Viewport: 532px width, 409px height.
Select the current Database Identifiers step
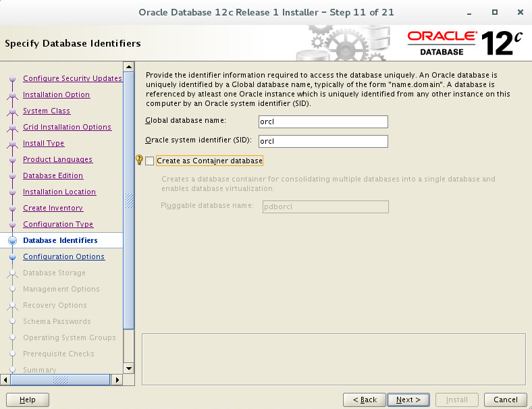point(60,240)
